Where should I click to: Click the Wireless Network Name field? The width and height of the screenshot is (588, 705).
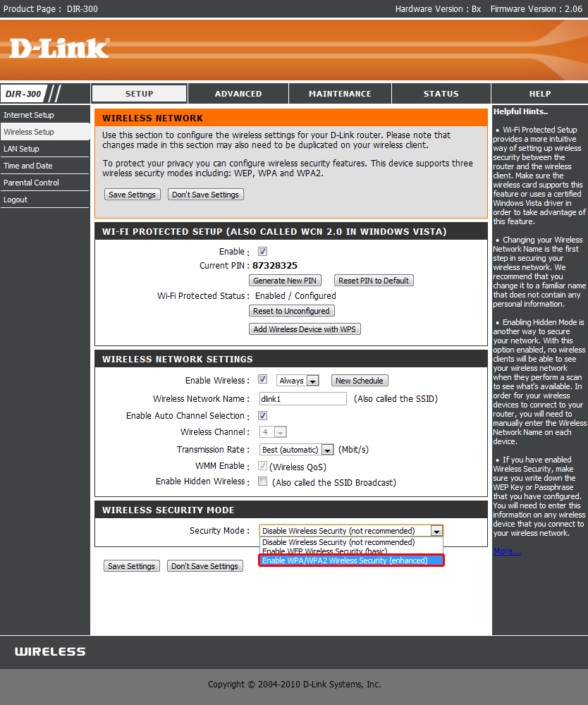302,399
